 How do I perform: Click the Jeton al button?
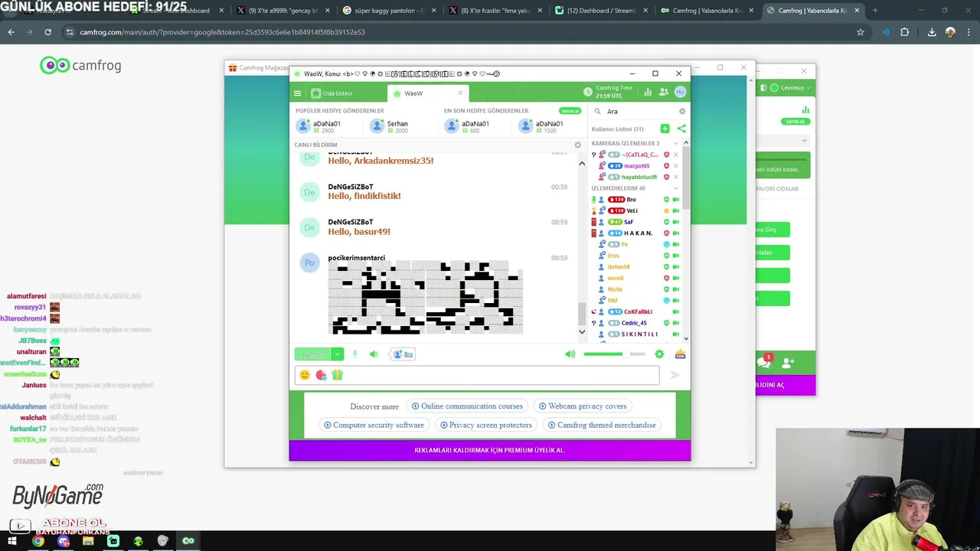point(570,111)
